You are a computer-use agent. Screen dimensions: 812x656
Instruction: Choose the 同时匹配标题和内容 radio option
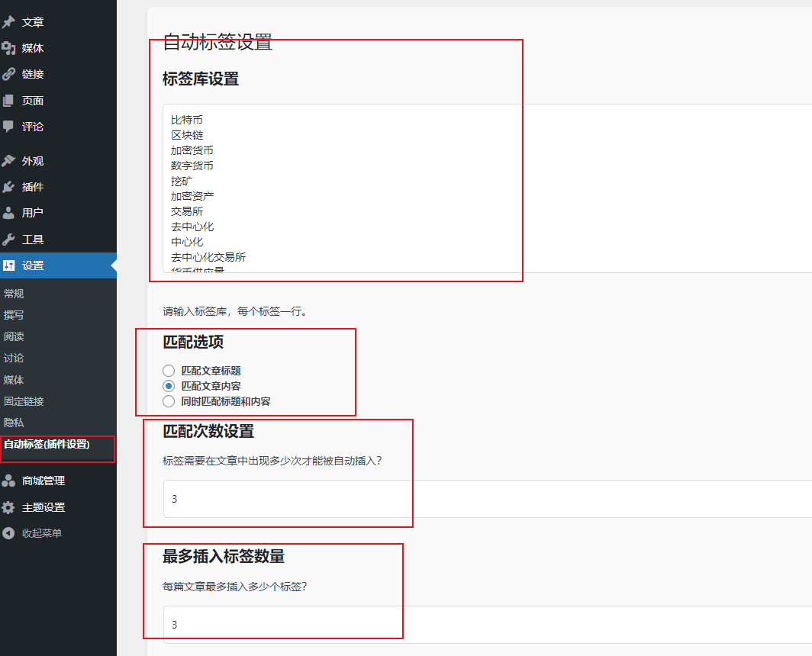(x=169, y=401)
